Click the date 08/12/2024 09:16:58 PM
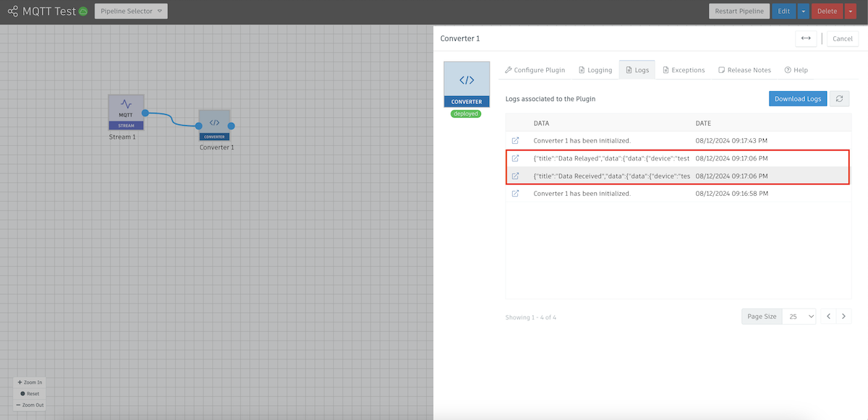This screenshot has height=420, width=868. pos(731,193)
